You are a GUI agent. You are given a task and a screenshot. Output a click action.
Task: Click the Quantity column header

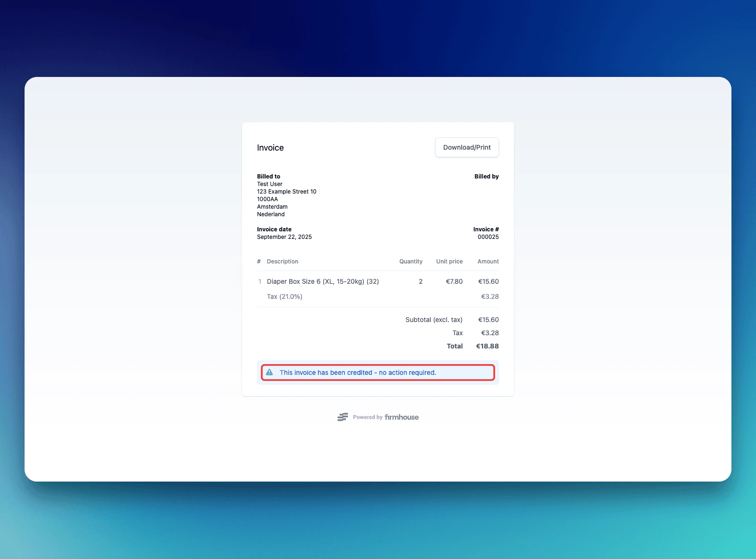pos(410,261)
